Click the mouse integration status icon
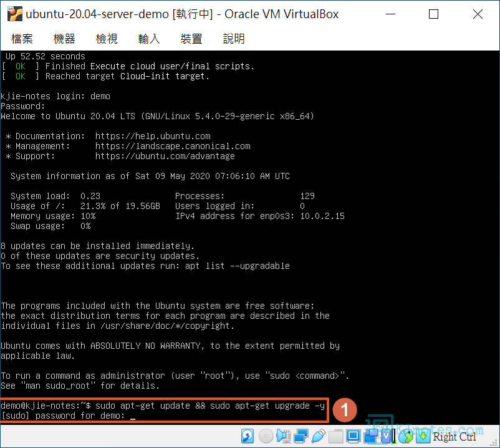Image resolution: width=500 pixels, height=448 pixels. coord(406,436)
